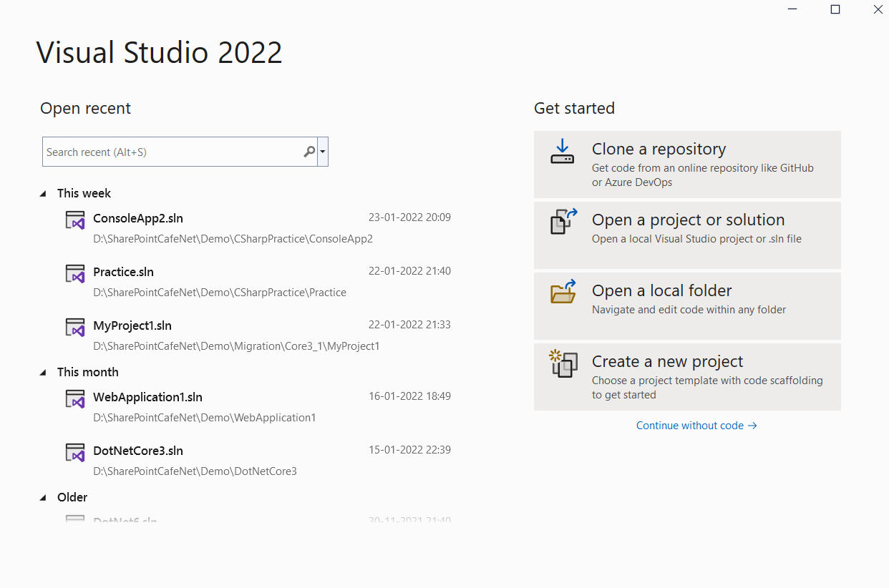
Task: Collapse the This week group
Action: pyautogui.click(x=43, y=194)
